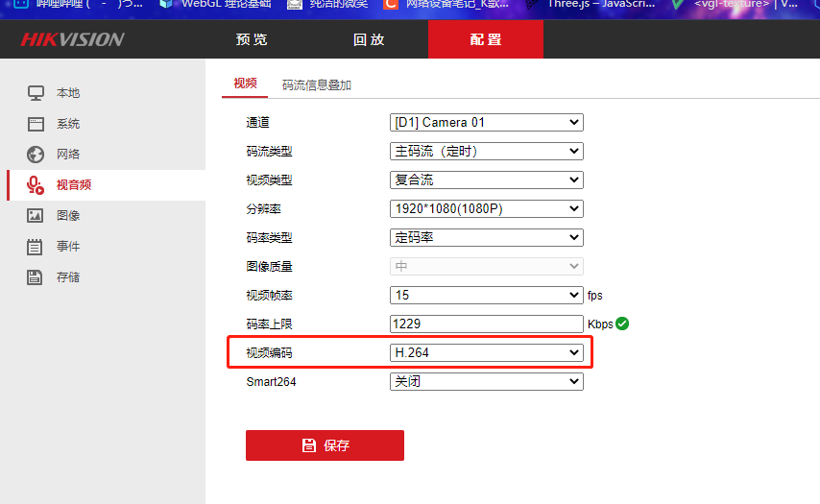The image size is (820, 504).
Task: Click the Kbps unit text
Action: click(x=600, y=324)
